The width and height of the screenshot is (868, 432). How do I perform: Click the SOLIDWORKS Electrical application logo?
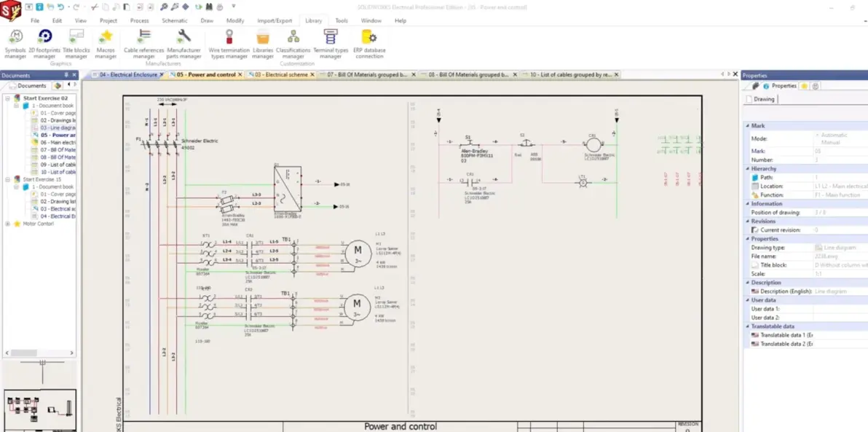(10, 10)
